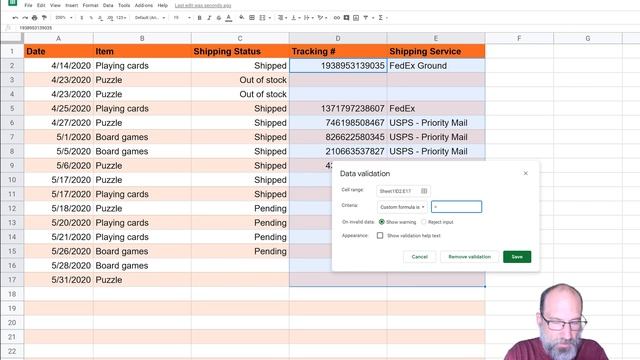Close the Data validation dialog

(x=526, y=173)
